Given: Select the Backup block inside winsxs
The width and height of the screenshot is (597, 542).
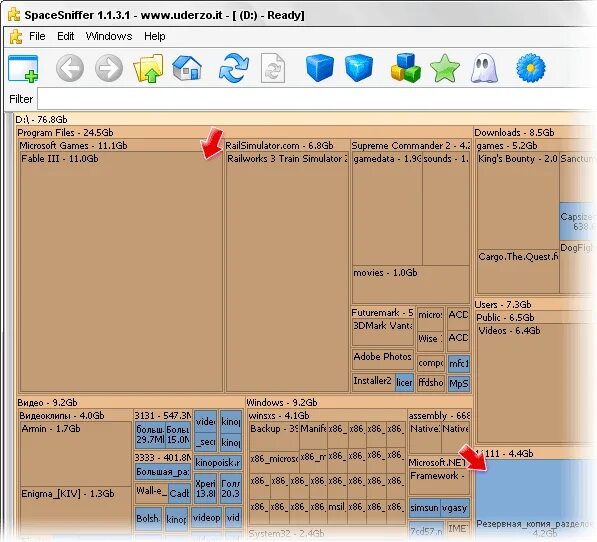Looking at the screenshot, I should coord(274,436).
